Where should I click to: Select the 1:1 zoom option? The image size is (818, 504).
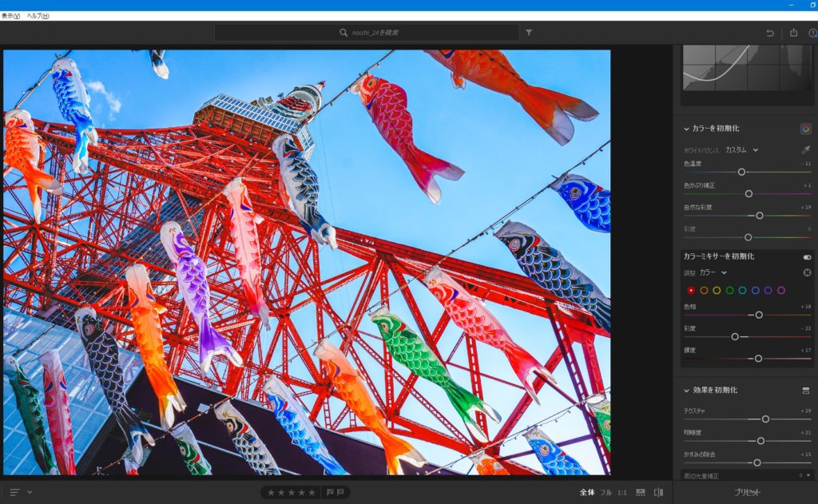pos(621,492)
